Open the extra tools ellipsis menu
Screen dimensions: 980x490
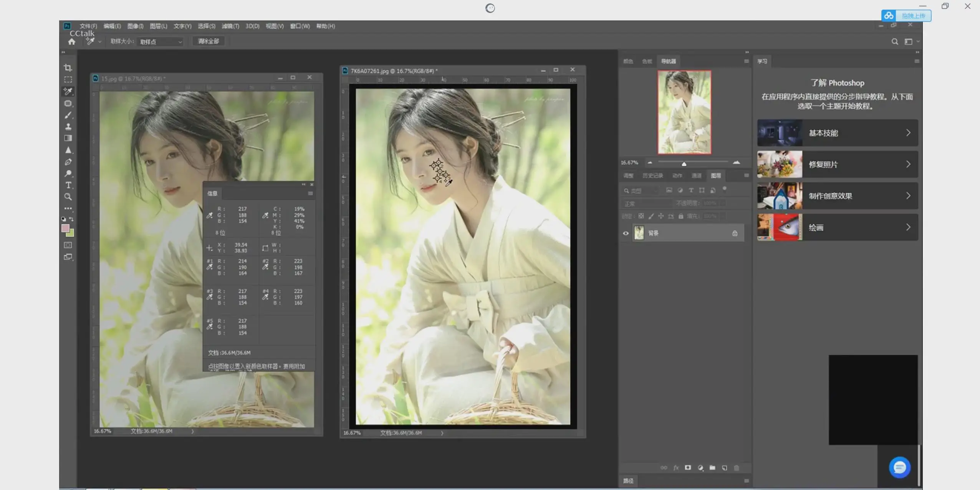[68, 209]
